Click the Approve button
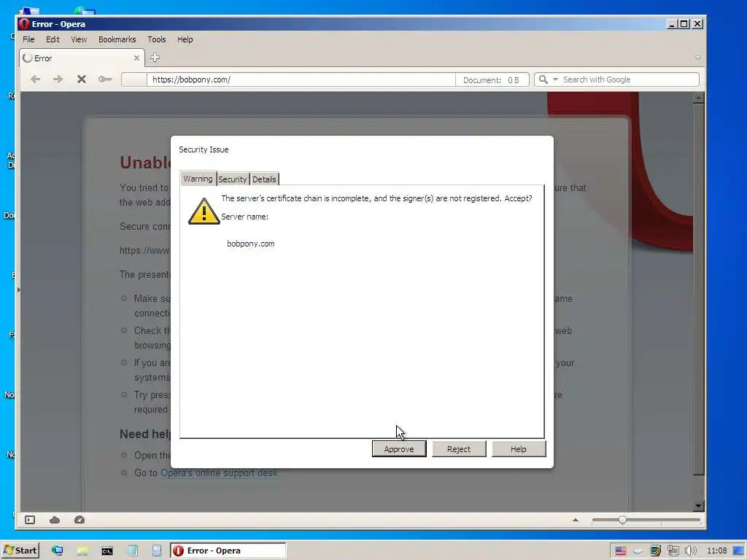Viewport: 747px width, 560px height. coord(399,449)
